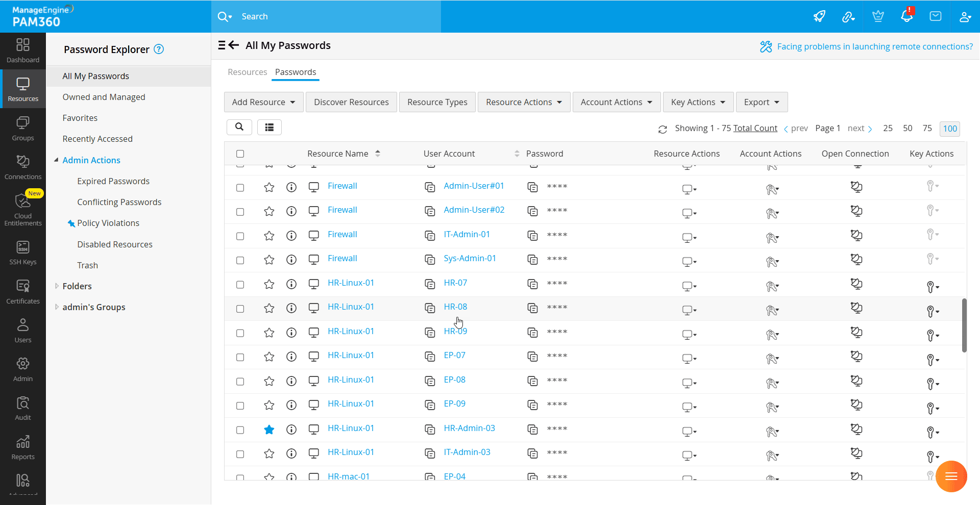980x505 pixels.
Task: Copy password icon for IT-Admin-01 row
Action: coord(532,236)
